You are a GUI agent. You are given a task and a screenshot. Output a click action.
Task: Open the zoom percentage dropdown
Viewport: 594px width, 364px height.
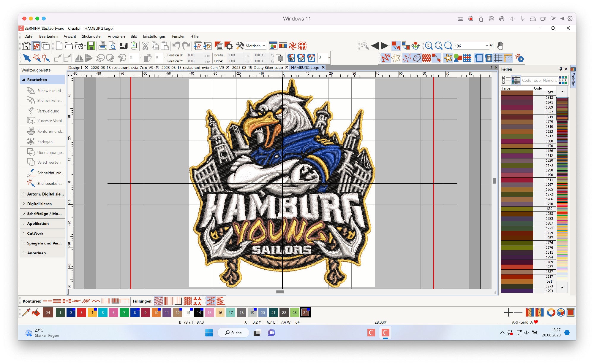[486, 46]
